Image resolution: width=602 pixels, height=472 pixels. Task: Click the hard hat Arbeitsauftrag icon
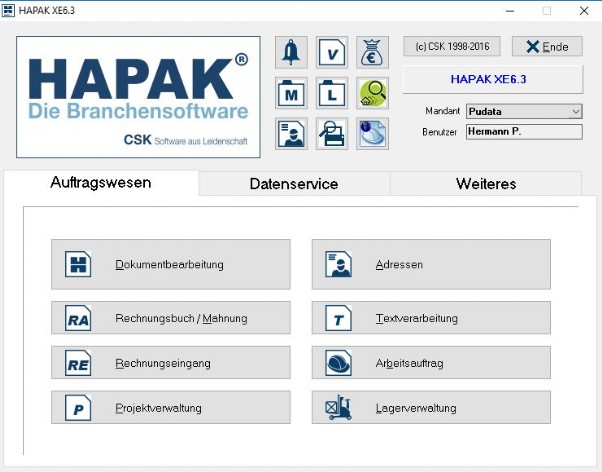338,363
